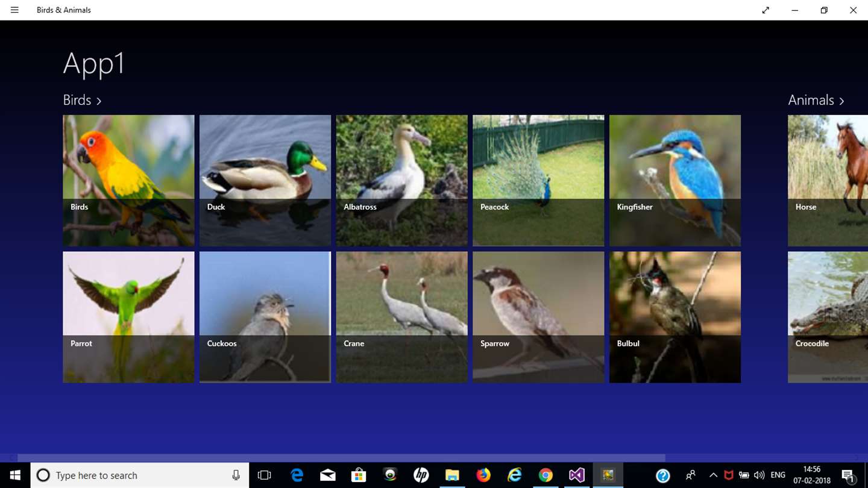Open File Explorer from the taskbar

coord(452,475)
